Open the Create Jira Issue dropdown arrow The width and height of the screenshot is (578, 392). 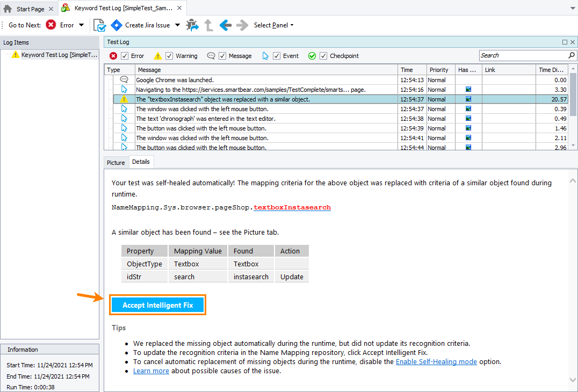pyautogui.click(x=178, y=25)
